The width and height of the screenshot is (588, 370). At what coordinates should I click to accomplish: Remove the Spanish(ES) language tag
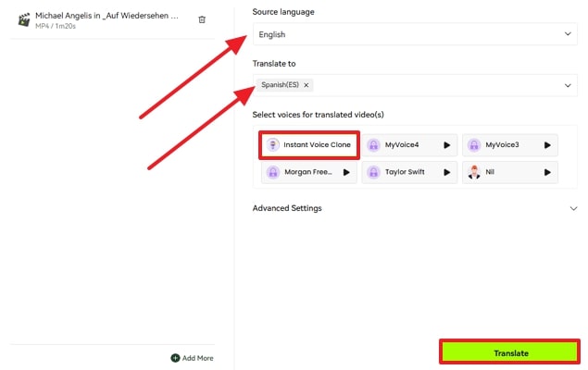click(x=306, y=85)
